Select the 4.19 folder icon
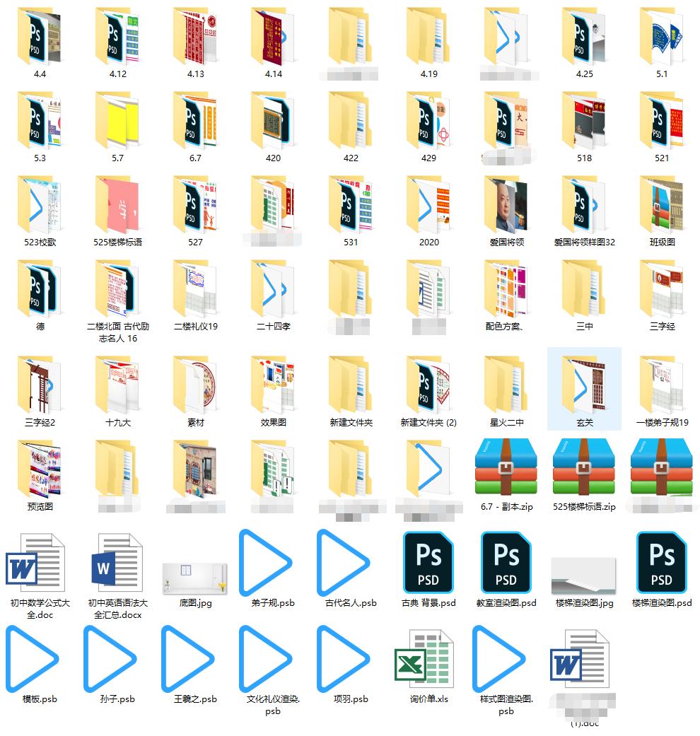The height and width of the screenshot is (736, 700). pos(428,37)
